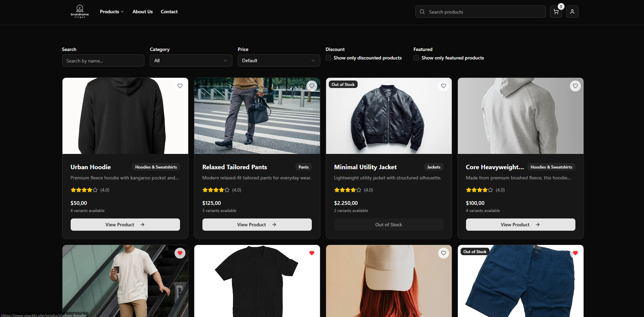Favorite the Urban Hoodie with heart icon
Screen dimensions: 644x317
pyautogui.click(x=180, y=86)
